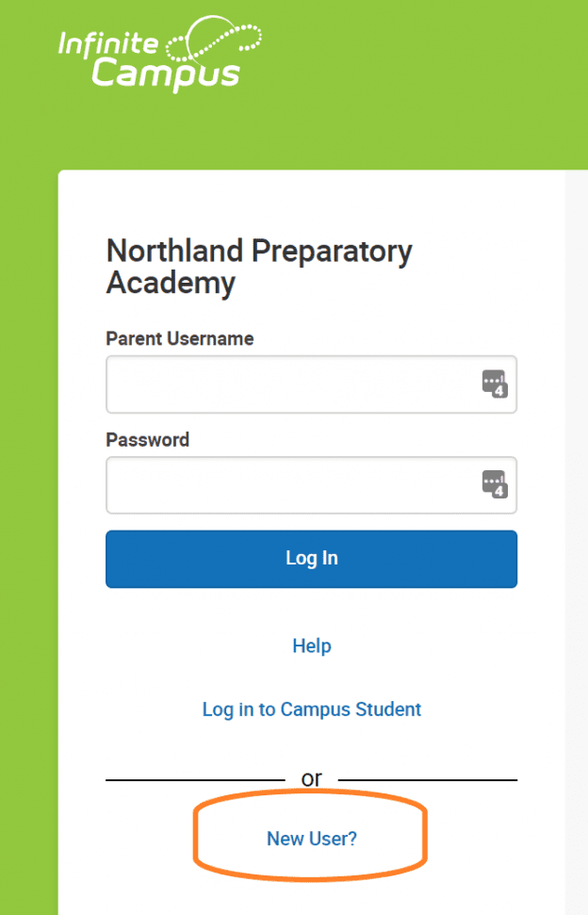
Task: Open password manager icon in Parent Username field
Action: (495, 384)
